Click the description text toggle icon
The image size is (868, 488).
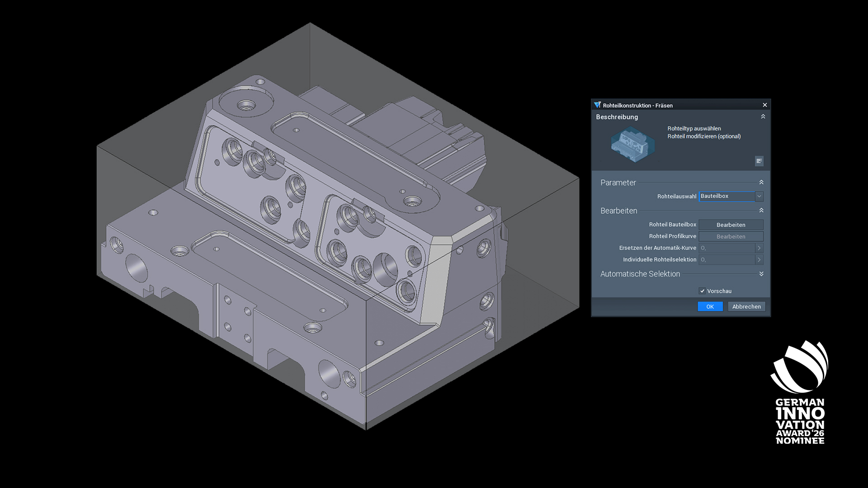pyautogui.click(x=759, y=161)
